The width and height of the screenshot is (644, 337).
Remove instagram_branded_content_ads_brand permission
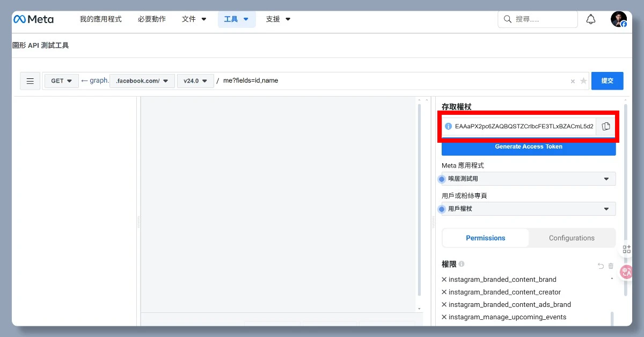[444, 305]
